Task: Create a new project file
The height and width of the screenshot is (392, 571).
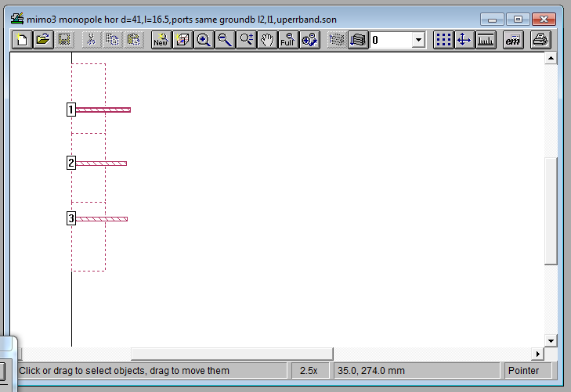Action: [x=21, y=40]
